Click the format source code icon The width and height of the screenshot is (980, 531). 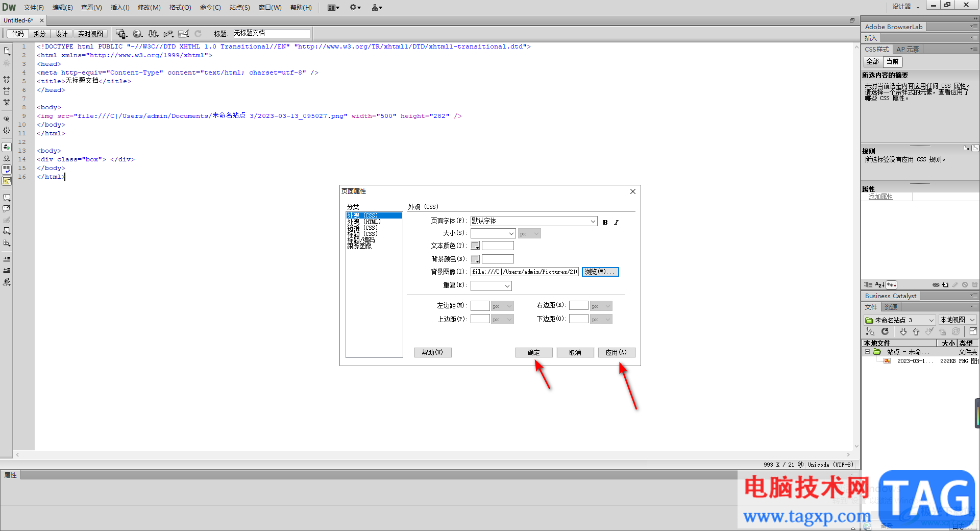(7, 282)
